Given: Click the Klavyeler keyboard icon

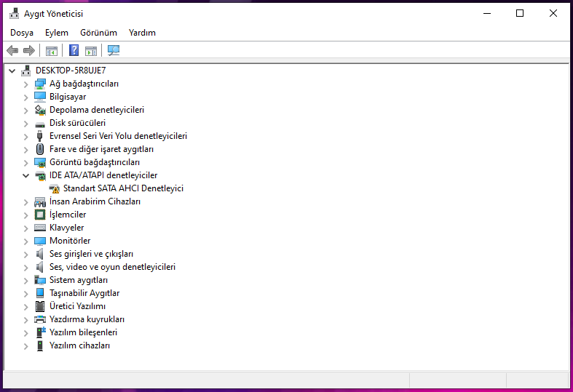Looking at the screenshot, I should pyautogui.click(x=40, y=228).
